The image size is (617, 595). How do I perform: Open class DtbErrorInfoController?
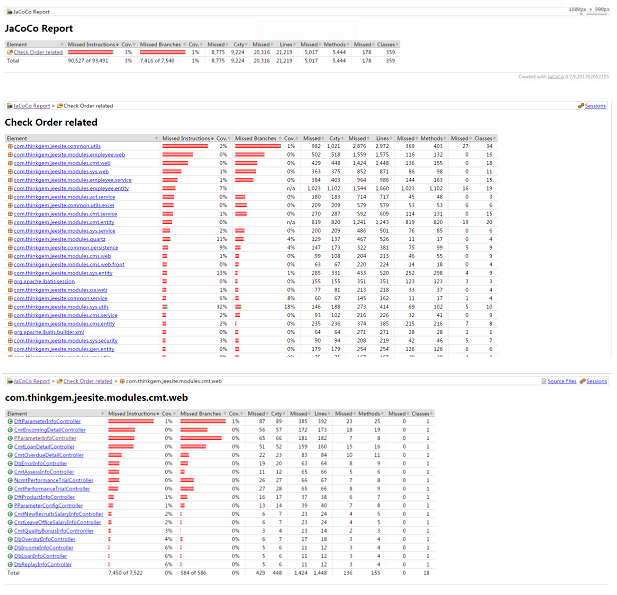click(41, 464)
